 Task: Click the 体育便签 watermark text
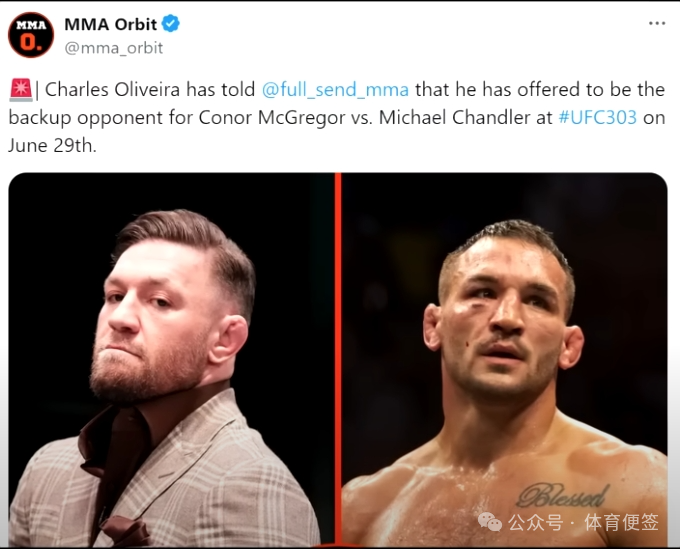(622, 522)
